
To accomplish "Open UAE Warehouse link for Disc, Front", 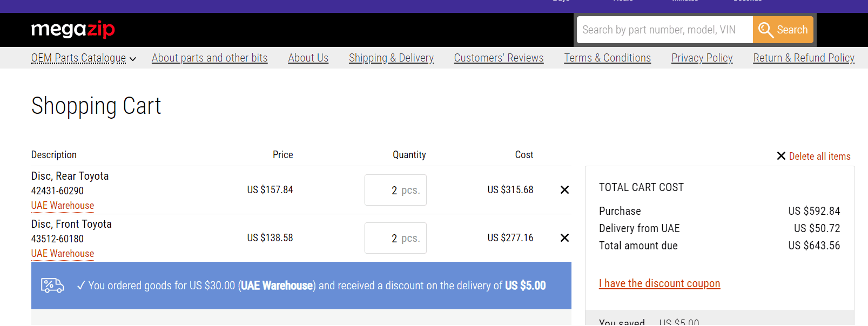I will [63, 254].
